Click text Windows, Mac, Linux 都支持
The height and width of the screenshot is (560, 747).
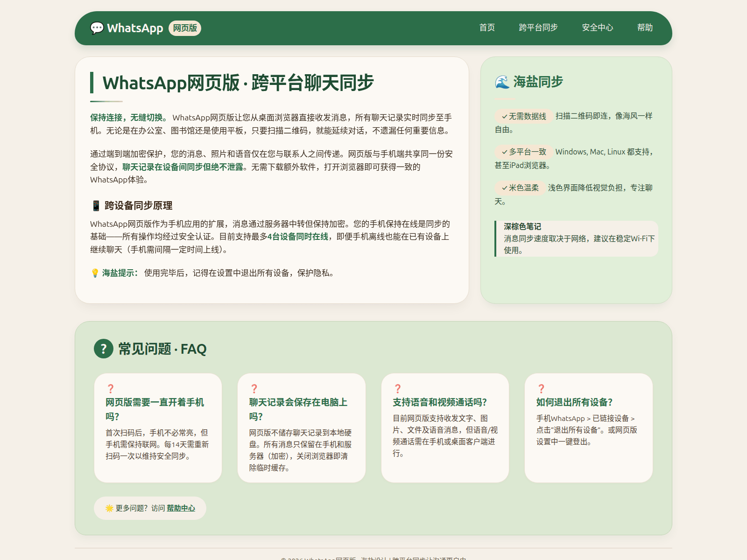[x=602, y=152]
